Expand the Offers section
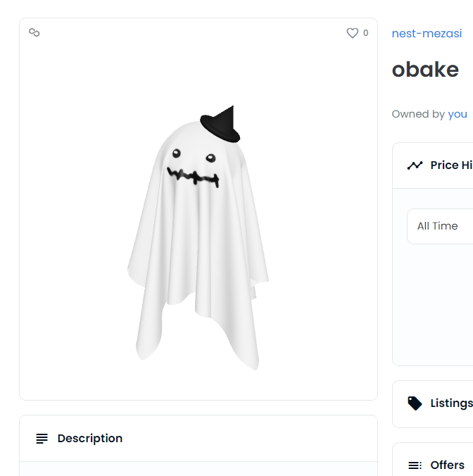This screenshot has height=476, width=473. coord(448,465)
